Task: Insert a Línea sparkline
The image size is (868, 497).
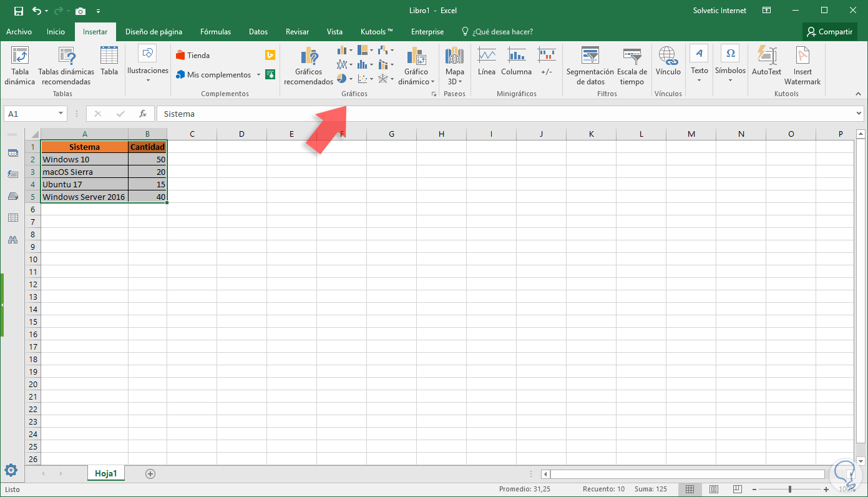Action: click(487, 61)
